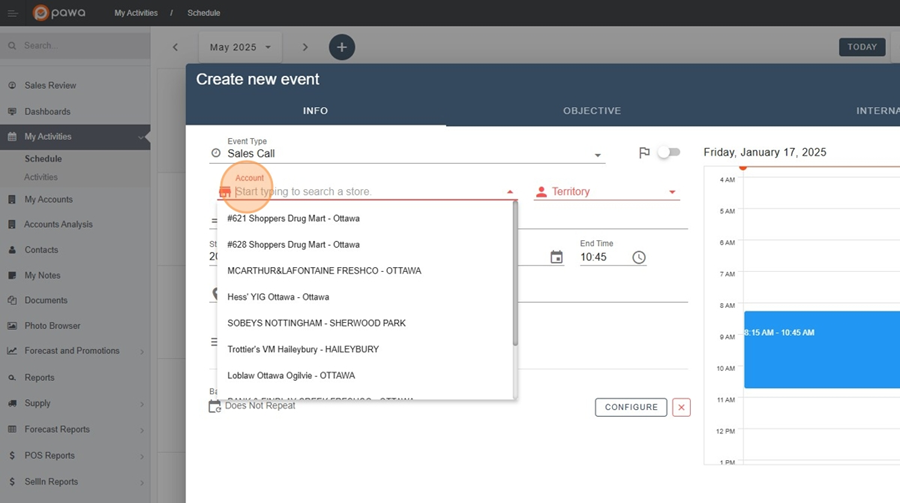
Task: Open the hamburger menu icon
Action: pos(12,13)
